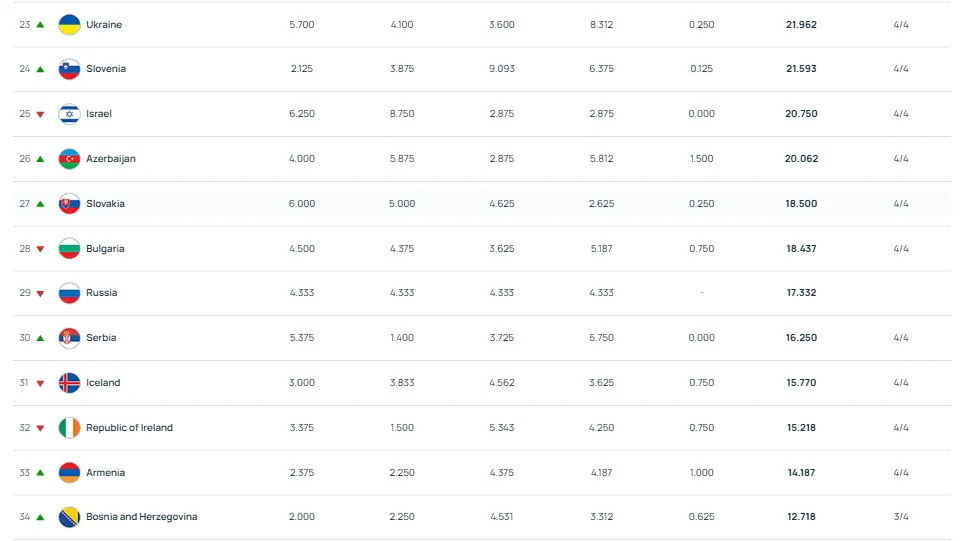This screenshot has height=541, width=969.
Task: Click red down arrow beside Russia
Action: coord(40,293)
